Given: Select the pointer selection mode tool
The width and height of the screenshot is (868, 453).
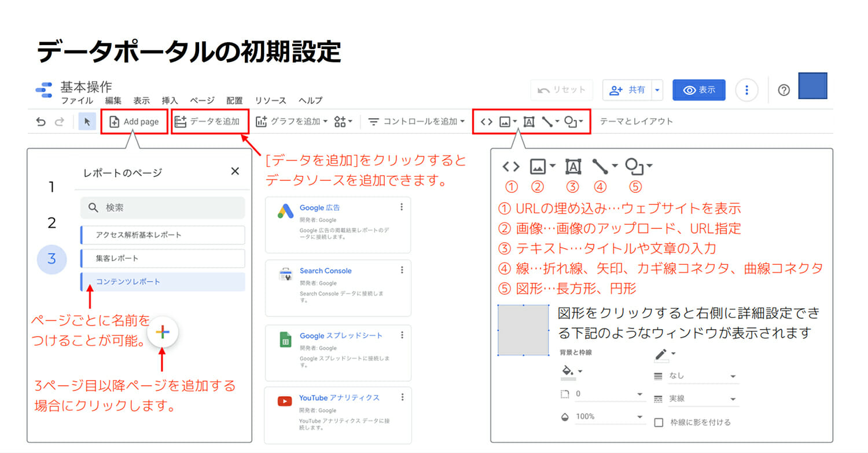Looking at the screenshot, I should tap(87, 122).
